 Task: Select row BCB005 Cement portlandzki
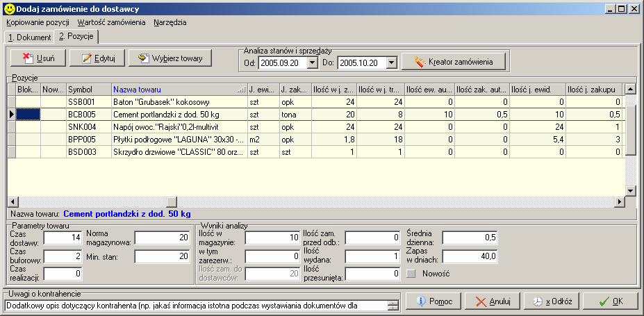(316, 115)
